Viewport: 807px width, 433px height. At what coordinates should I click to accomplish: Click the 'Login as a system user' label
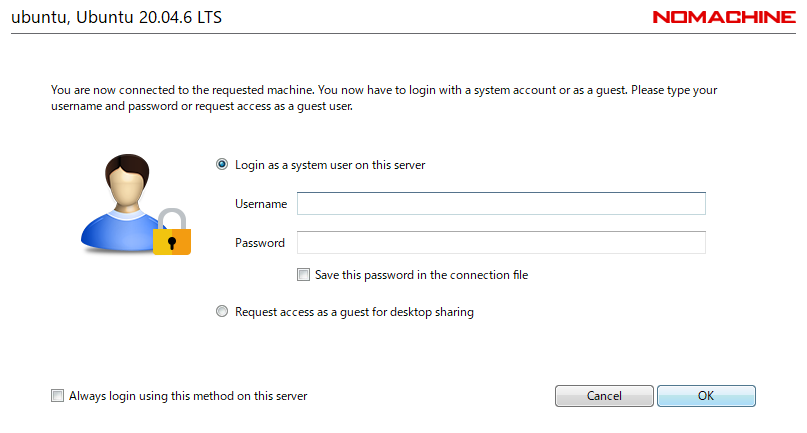[x=330, y=165]
